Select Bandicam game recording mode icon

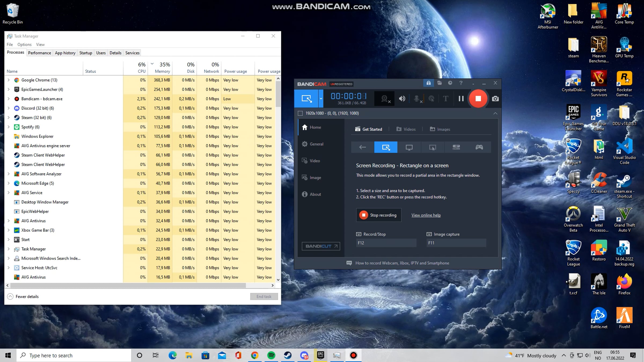[479, 147]
